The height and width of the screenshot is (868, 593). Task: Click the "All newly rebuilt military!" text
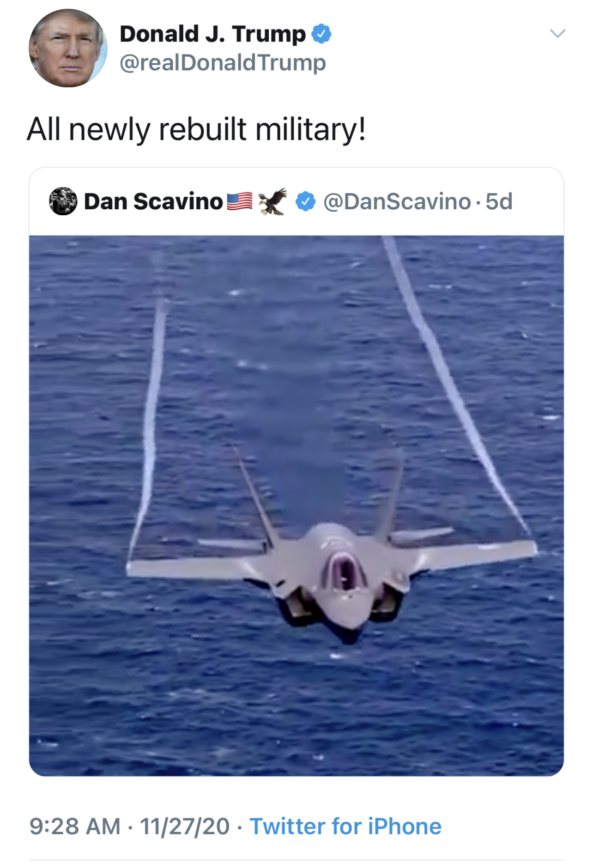pos(196,129)
